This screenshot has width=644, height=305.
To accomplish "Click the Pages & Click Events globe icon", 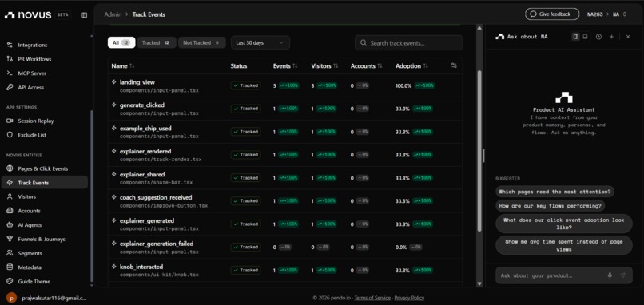I will (10, 168).
